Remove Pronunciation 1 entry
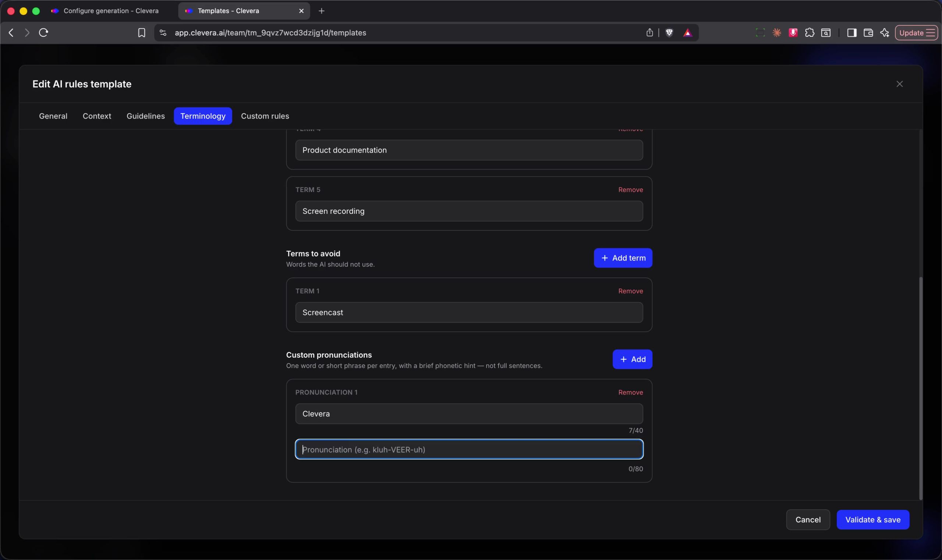The height and width of the screenshot is (560, 942). click(x=630, y=393)
